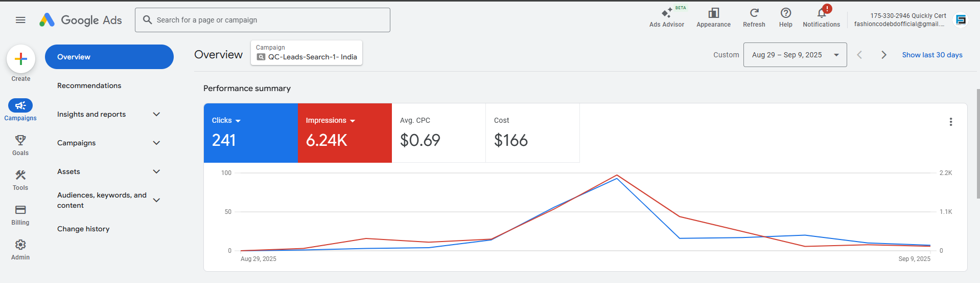Click the Sep 9, 2025 axis label

pos(914,259)
